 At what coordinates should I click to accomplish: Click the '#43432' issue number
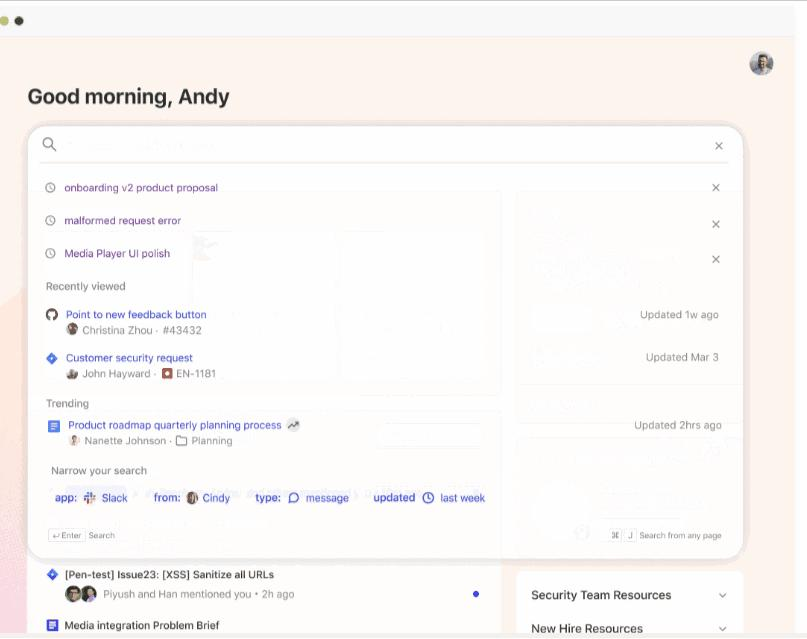[x=182, y=330]
